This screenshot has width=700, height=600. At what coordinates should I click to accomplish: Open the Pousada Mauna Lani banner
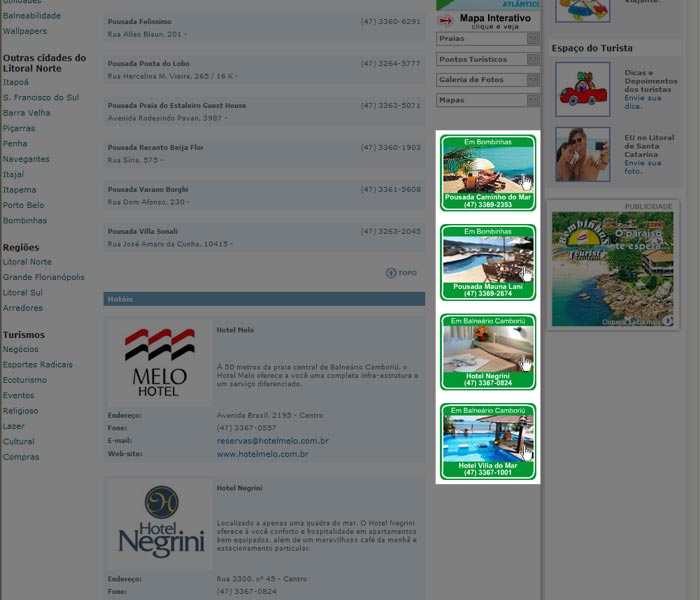pyautogui.click(x=488, y=262)
